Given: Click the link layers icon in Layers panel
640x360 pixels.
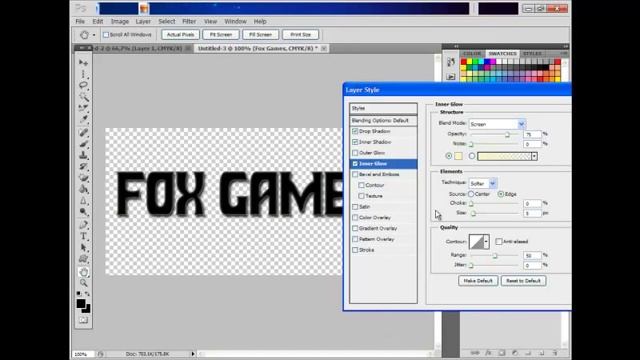Looking at the screenshot, I should pos(475,353).
